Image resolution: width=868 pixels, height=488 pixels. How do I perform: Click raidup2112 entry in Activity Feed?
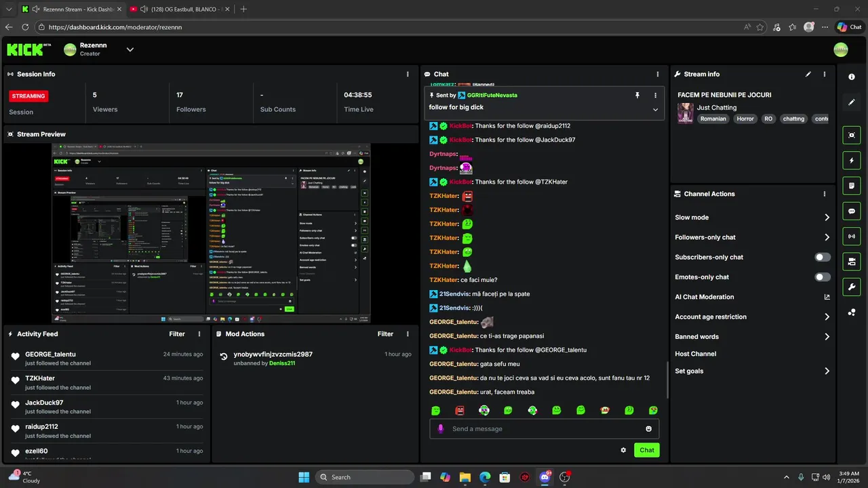(x=107, y=430)
